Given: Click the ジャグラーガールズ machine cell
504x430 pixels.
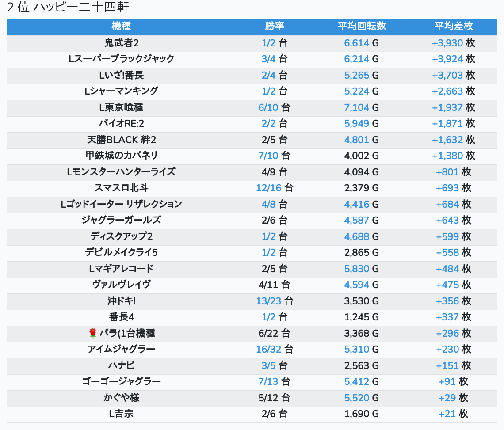Looking at the screenshot, I should [121, 221].
